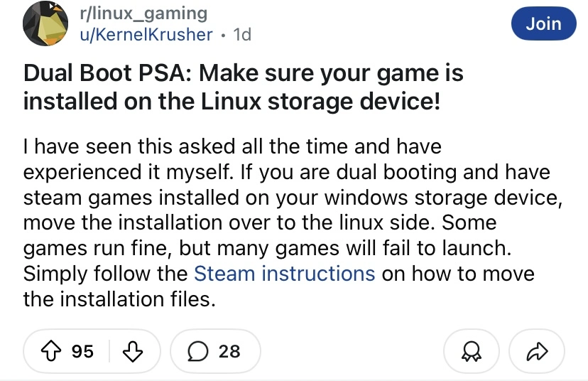Open the post via the "Dual Boot PSA" title line
The width and height of the screenshot is (588, 381).
pyautogui.click(x=243, y=73)
